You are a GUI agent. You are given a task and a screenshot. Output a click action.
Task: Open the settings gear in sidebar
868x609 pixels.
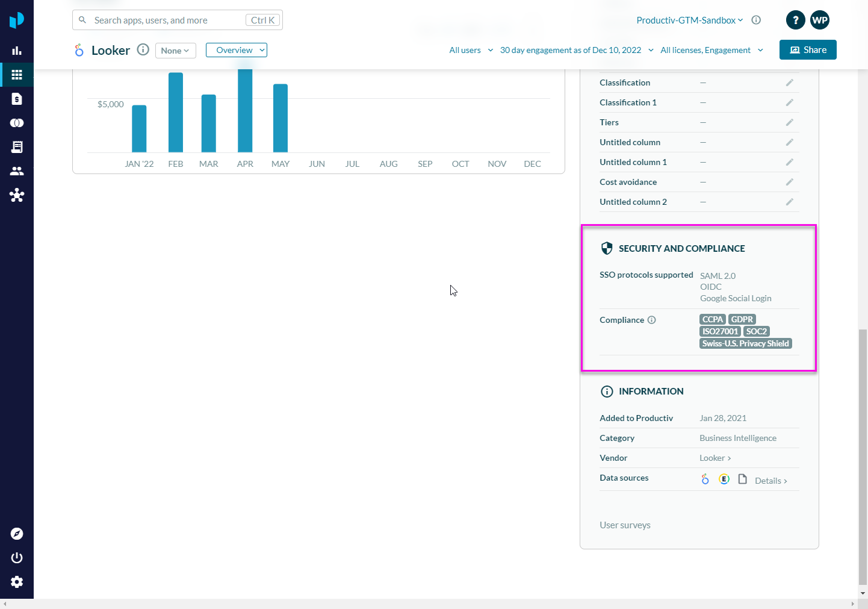pyautogui.click(x=17, y=582)
